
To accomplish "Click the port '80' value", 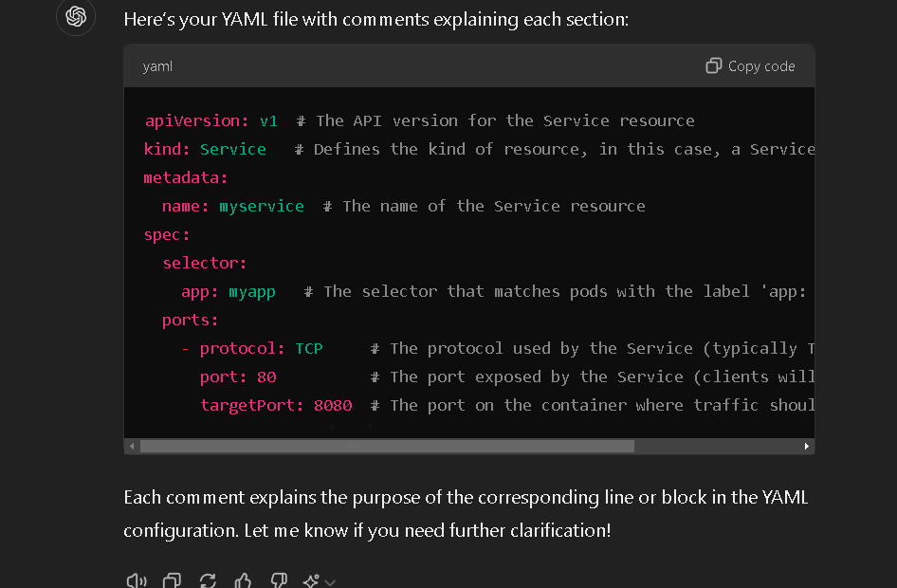I will point(266,377).
